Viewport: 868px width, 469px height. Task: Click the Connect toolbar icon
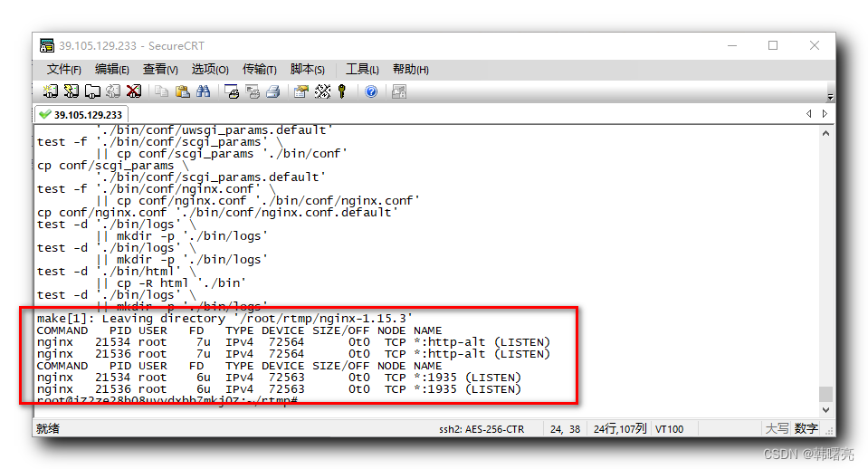[51, 91]
